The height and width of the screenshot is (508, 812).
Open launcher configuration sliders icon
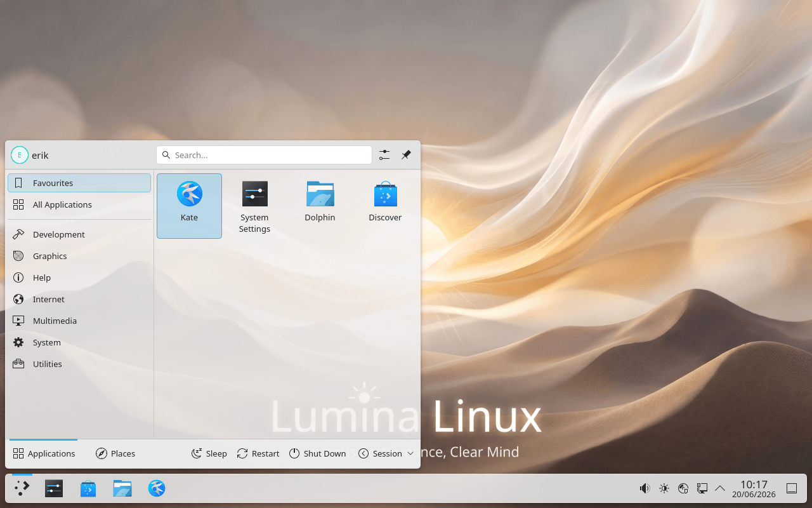pyautogui.click(x=384, y=155)
